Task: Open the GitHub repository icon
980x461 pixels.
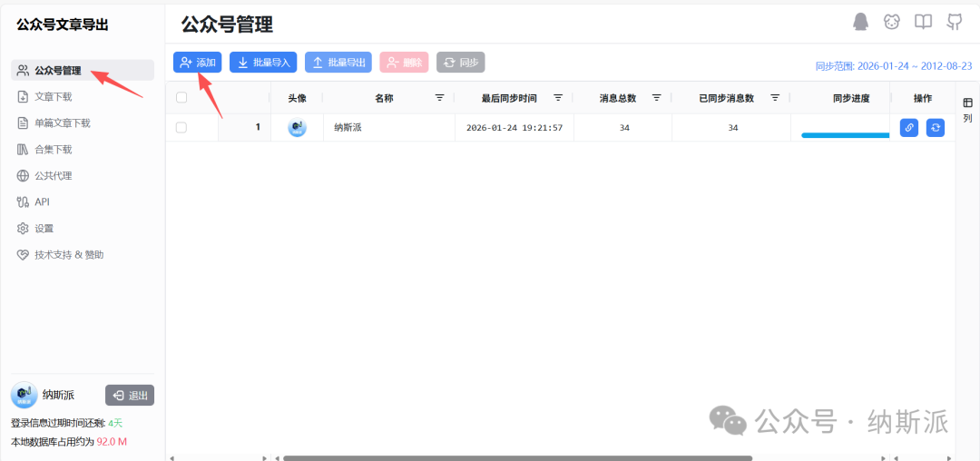Action: point(955,22)
